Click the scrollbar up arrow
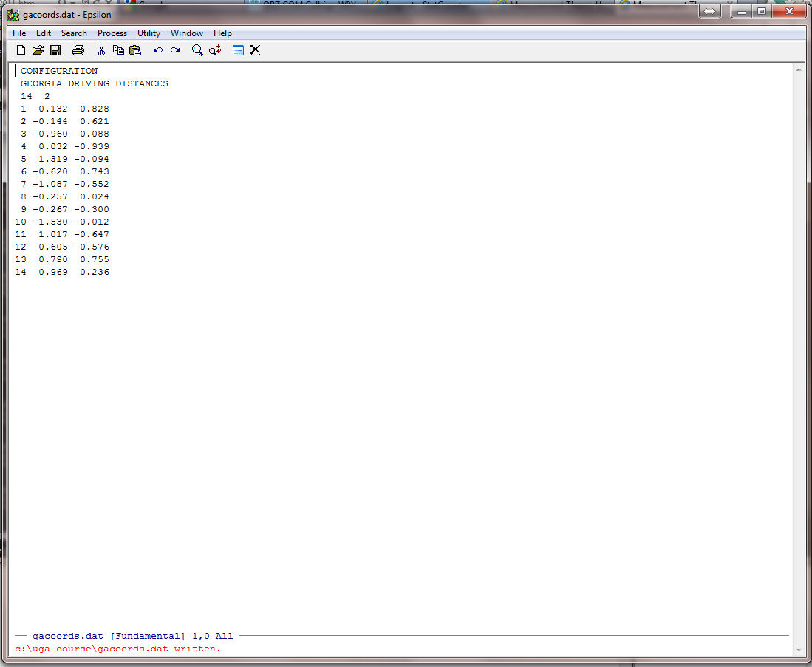Image resolution: width=812 pixels, height=667 pixels. (x=798, y=69)
